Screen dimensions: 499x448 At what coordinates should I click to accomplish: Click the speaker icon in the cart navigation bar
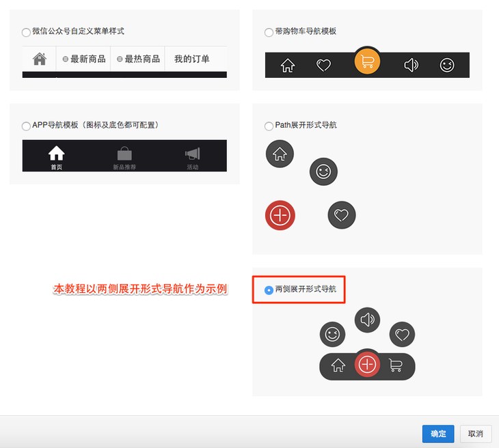click(x=411, y=66)
